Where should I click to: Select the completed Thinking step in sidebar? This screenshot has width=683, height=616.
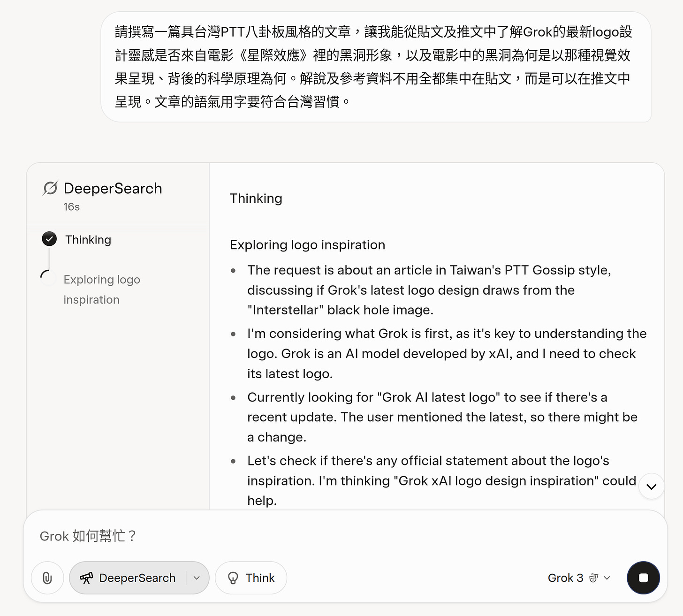coord(77,239)
